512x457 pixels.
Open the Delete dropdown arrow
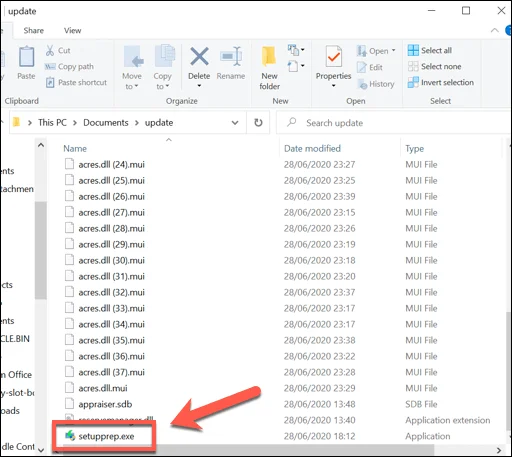pyautogui.click(x=199, y=86)
